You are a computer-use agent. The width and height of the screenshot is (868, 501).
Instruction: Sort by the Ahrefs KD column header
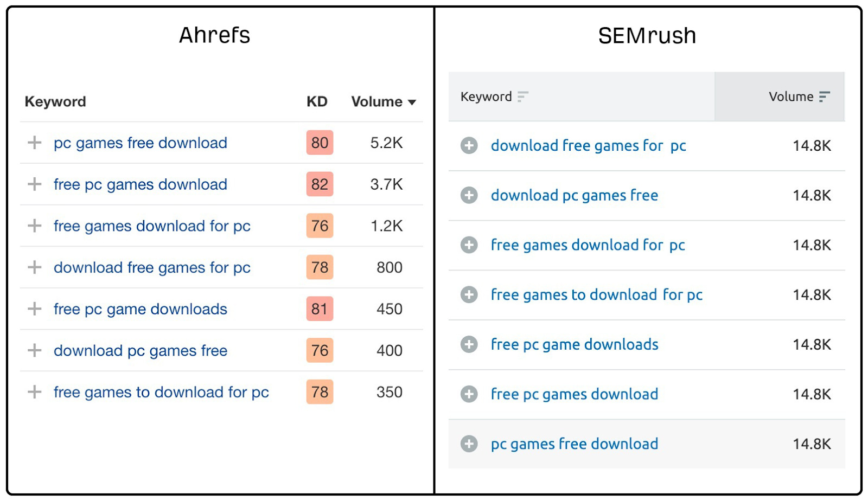click(x=317, y=101)
